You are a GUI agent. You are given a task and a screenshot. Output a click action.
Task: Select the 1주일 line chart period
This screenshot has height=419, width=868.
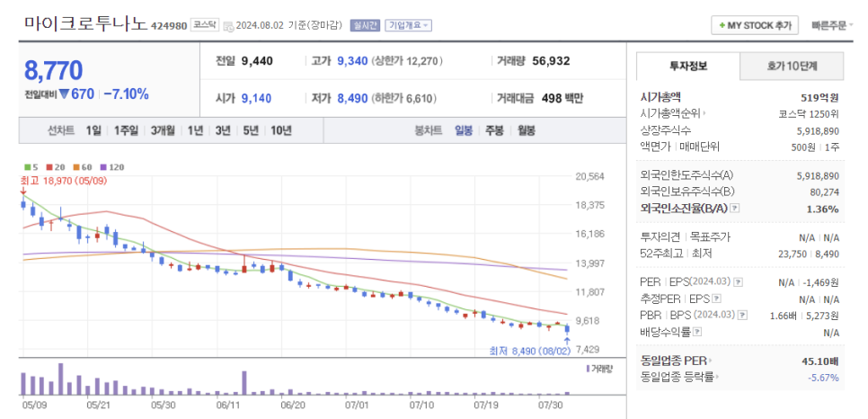[126, 130]
